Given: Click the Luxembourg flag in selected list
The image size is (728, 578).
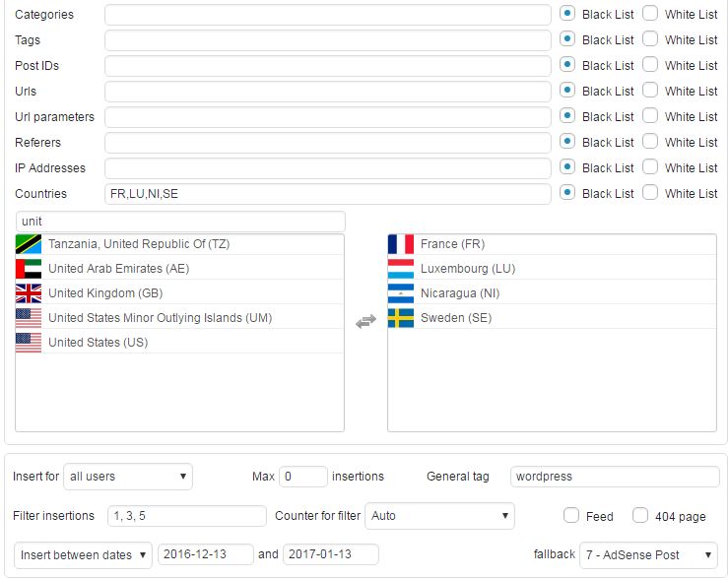Looking at the screenshot, I should (401, 269).
